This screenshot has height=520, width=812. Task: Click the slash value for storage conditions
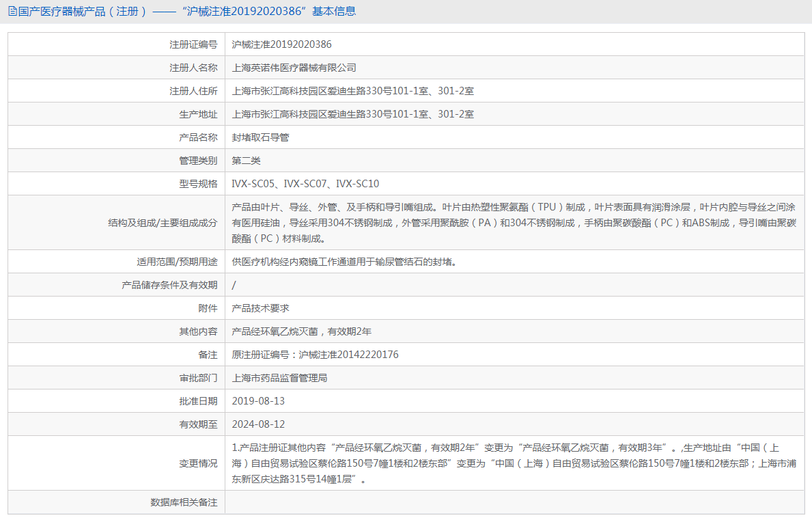[234, 285]
